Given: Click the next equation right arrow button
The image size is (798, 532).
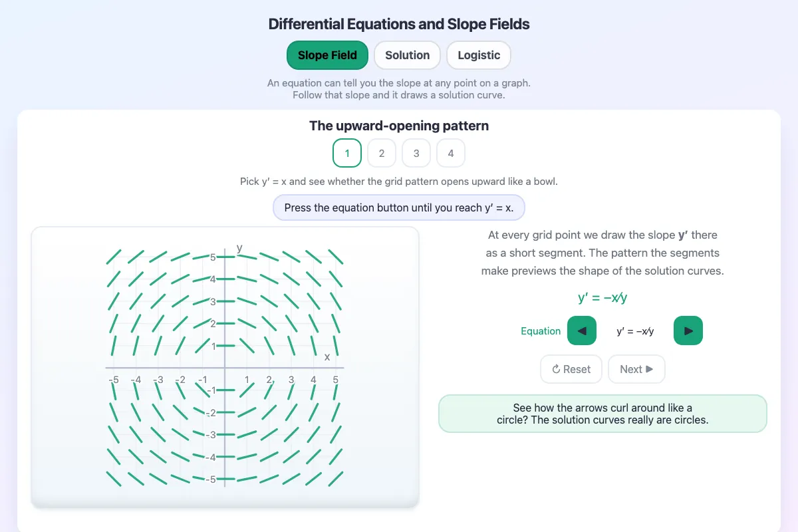Looking at the screenshot, I should [688, 331].
